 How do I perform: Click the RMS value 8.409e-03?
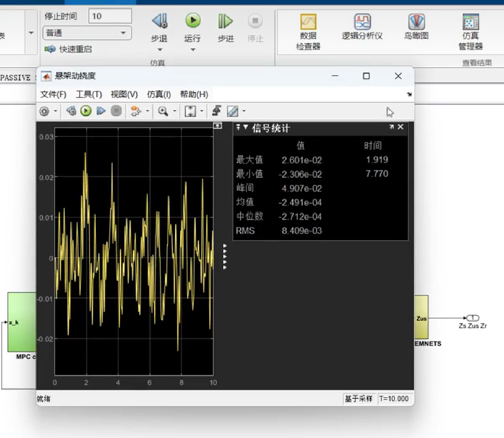301,231
